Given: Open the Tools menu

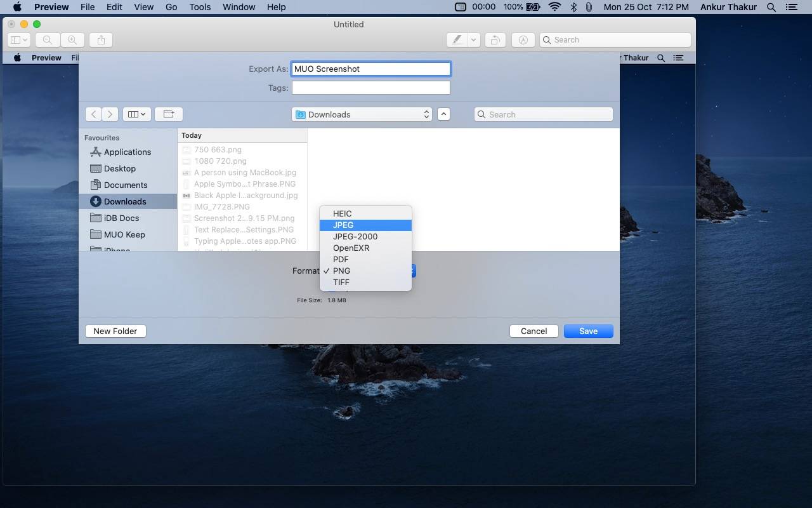Looking at the screenshot, I should [x=200, y=7].
